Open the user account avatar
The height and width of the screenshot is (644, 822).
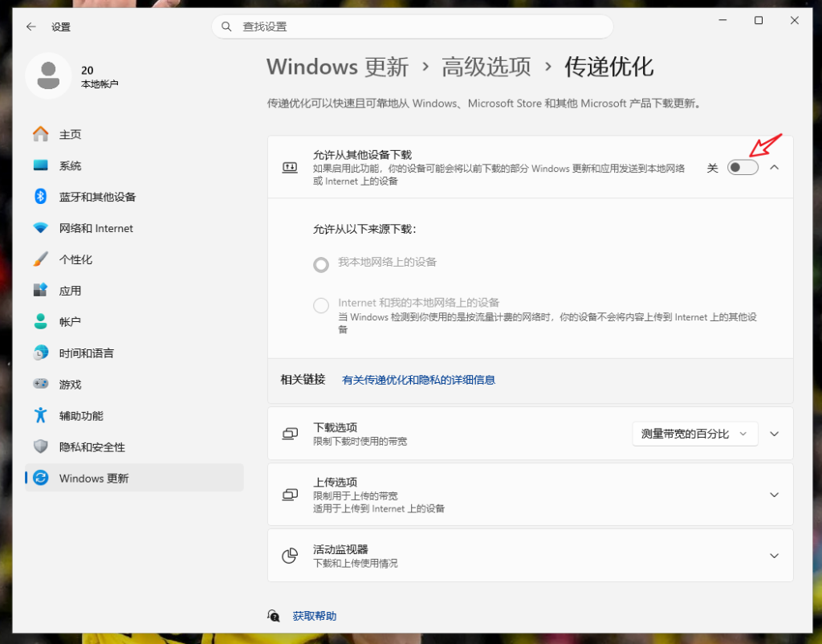click(x=48, y=75)
